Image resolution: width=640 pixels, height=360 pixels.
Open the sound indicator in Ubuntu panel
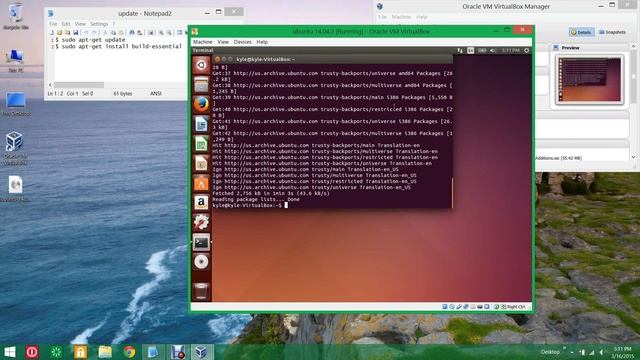tap(493, 50)
